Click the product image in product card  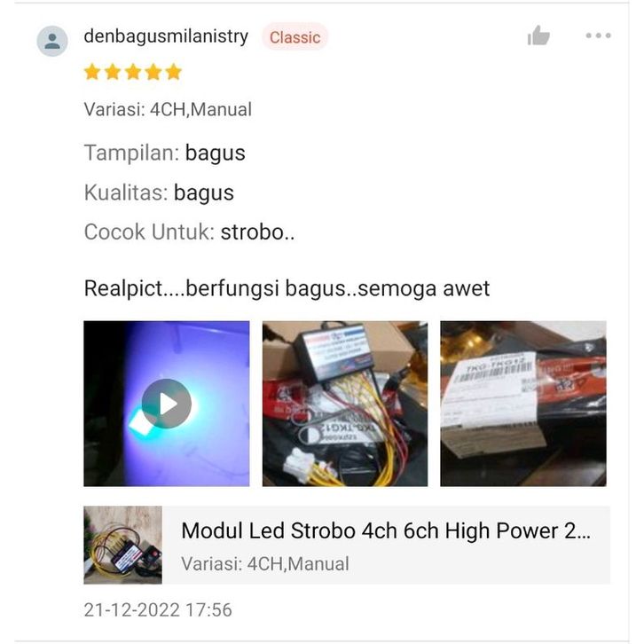(122, 545)
